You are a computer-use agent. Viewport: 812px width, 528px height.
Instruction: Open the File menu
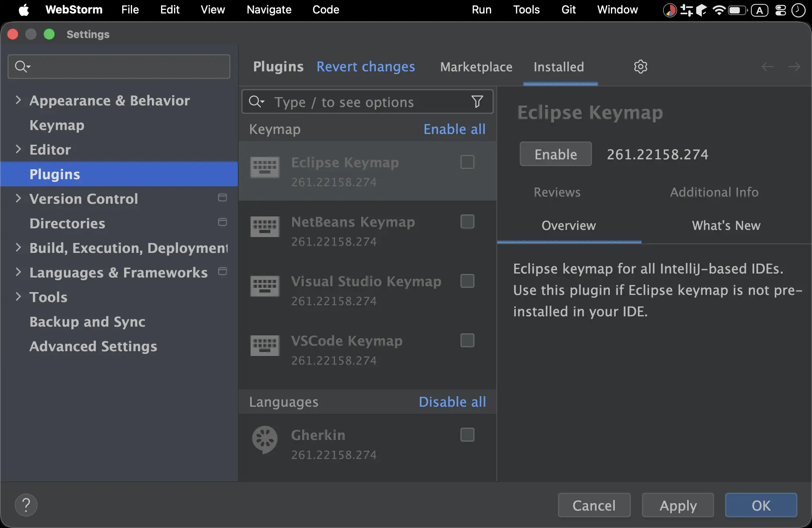pos(130,10)
